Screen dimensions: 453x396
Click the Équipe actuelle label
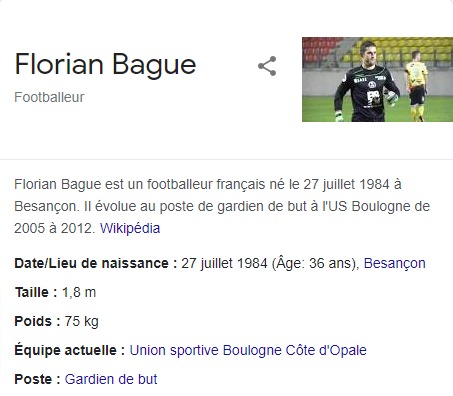pyautogui.click(x=69, y=350)
